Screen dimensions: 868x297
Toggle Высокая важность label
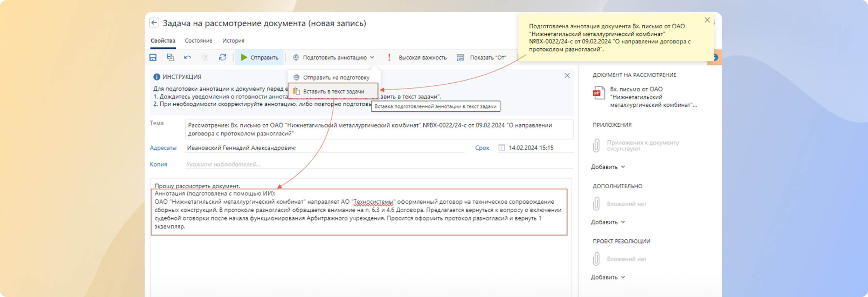423,58
